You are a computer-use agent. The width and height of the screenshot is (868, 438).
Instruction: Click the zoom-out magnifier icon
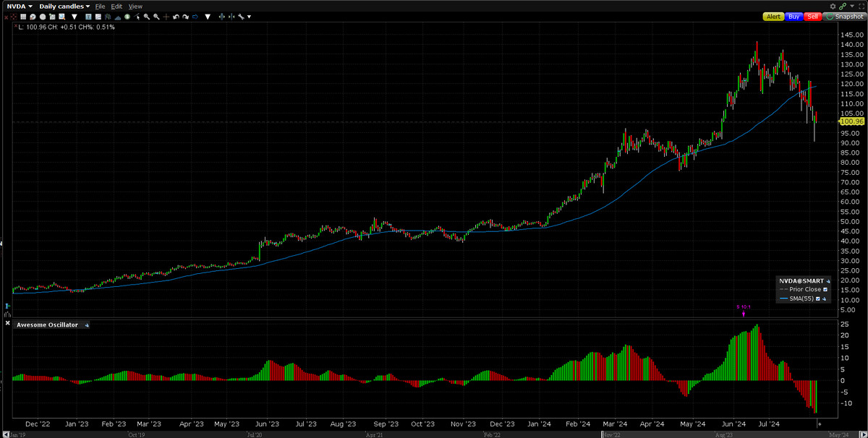pyautogui.click(x=156, y=16)
